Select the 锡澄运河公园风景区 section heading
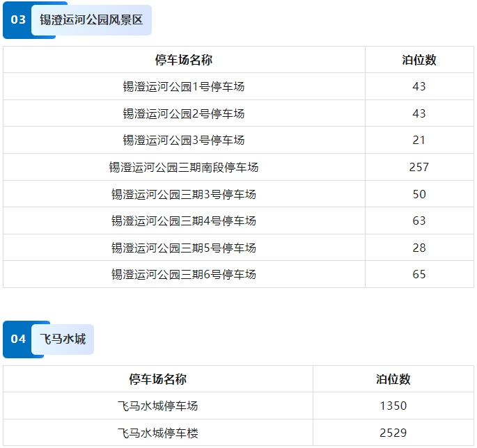This screenshot has height=448, width=477. pyautogui.click(x=91, y=20)
